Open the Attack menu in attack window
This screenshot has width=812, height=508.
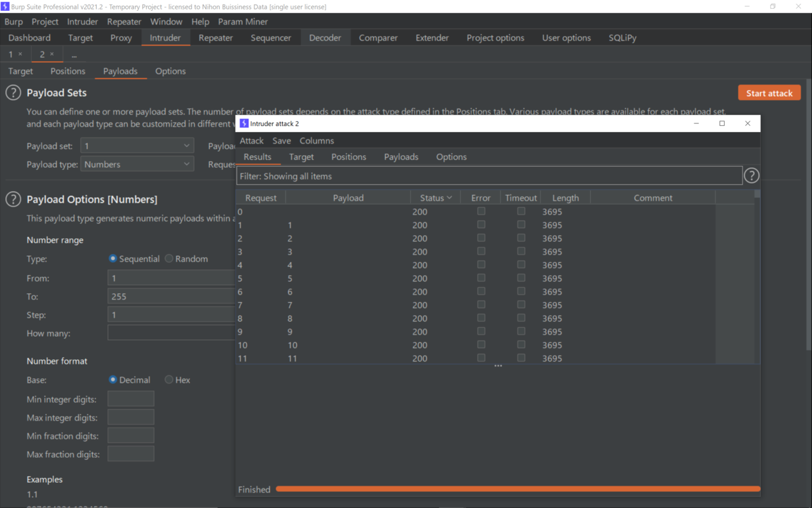click(x=252, y=141)
